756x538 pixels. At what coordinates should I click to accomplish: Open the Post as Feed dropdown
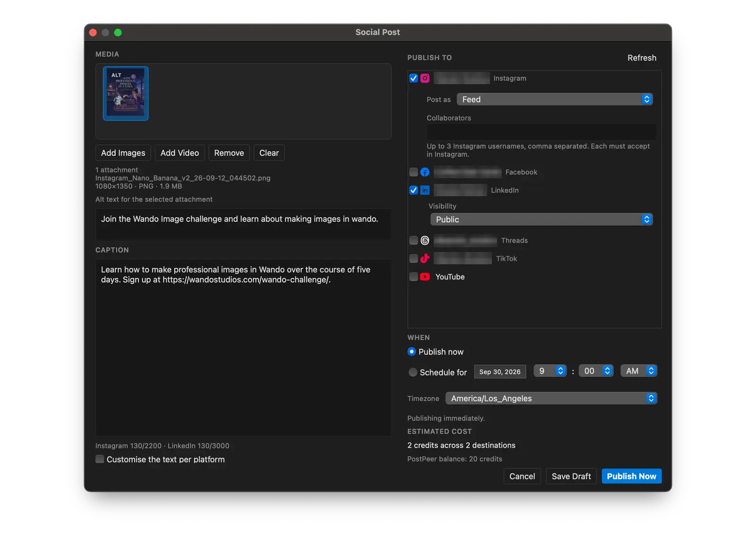[x=555, y=99]
